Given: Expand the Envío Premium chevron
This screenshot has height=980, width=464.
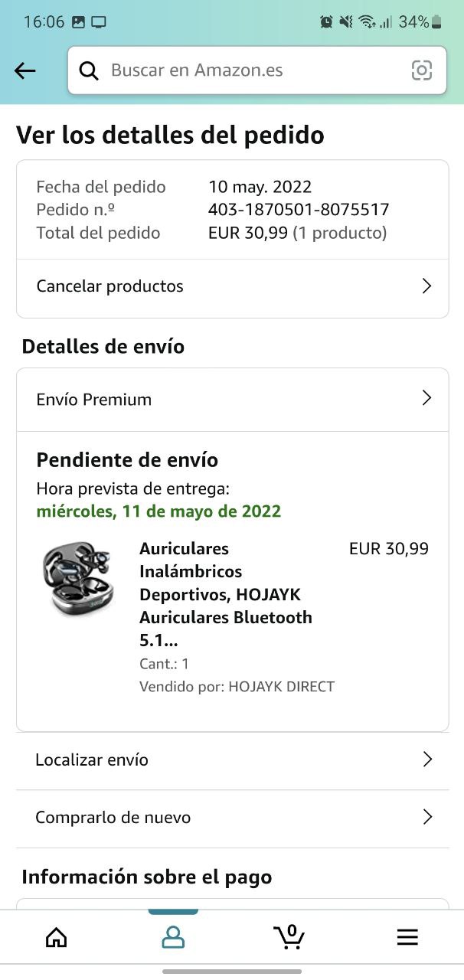Looking at the screenshot, I should coord(427,398).
